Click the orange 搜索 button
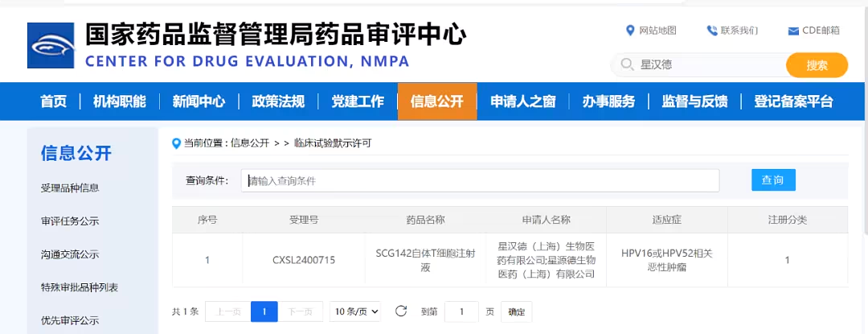 [817, 65]
